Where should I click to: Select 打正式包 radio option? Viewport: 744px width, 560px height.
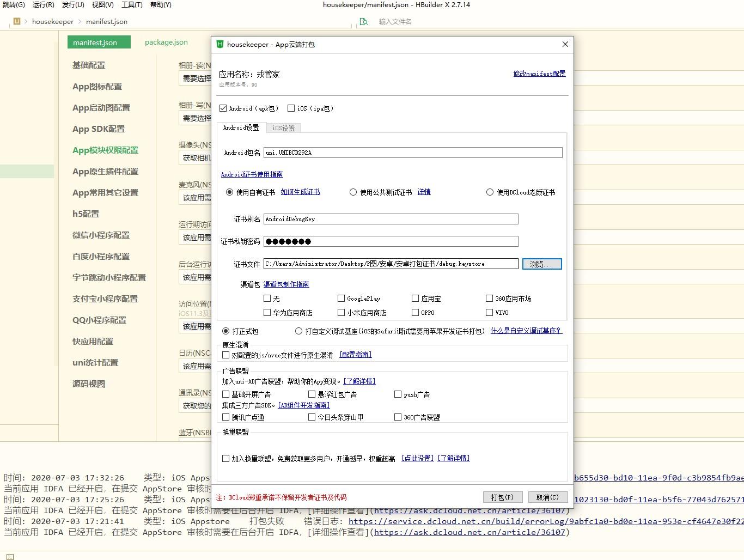point(225,331)
